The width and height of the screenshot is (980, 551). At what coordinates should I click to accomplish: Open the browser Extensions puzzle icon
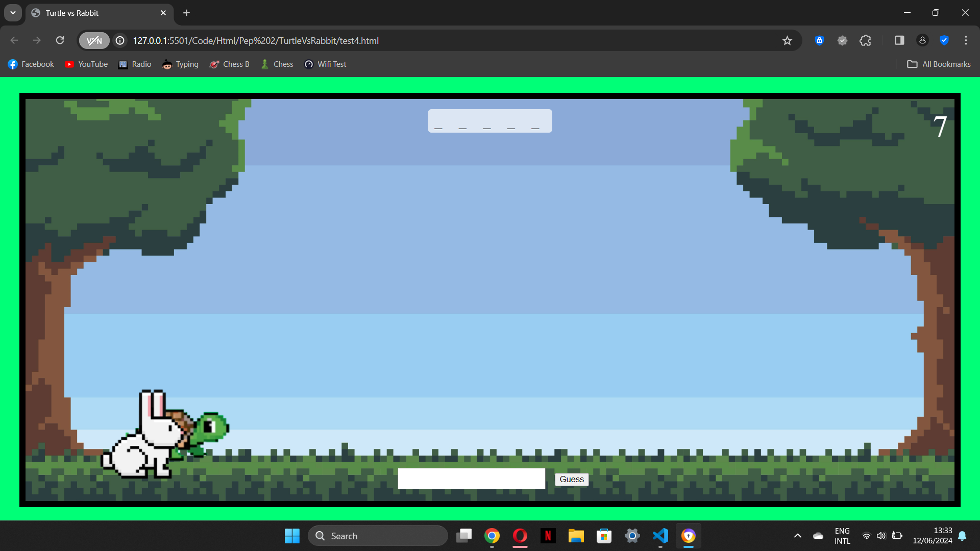[x=865, y=40]
